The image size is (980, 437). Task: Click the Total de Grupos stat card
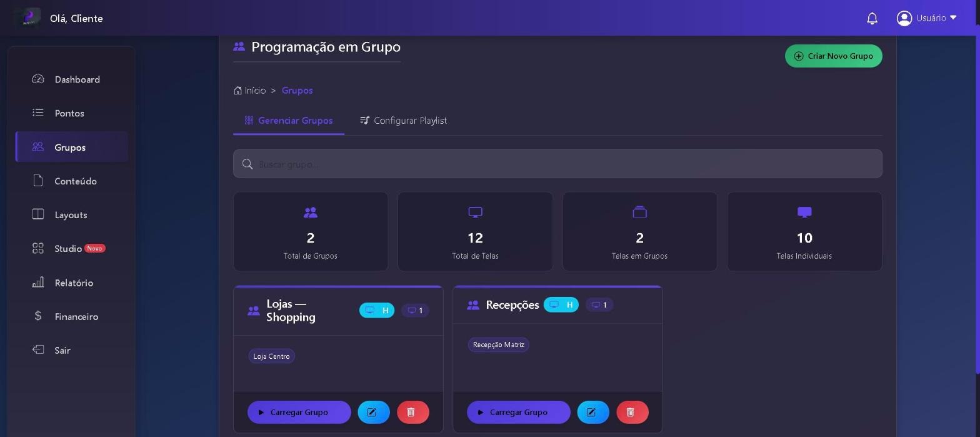pos(311,231)
